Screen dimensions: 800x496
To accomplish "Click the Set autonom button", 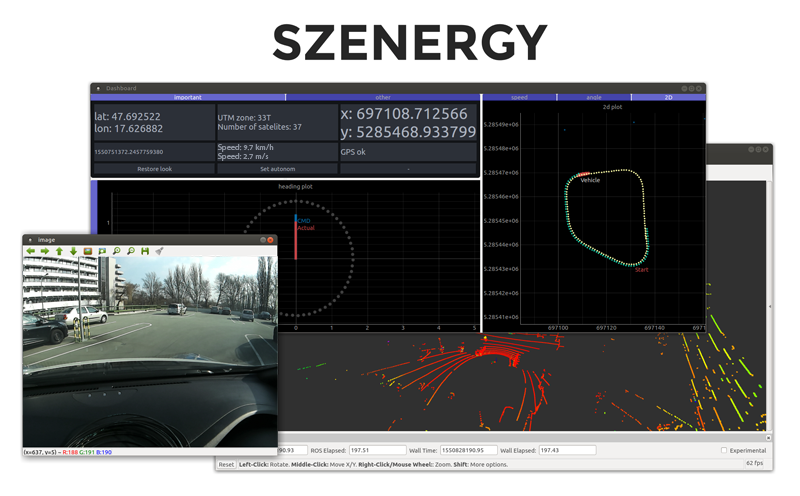I will [x=278, y=169].
